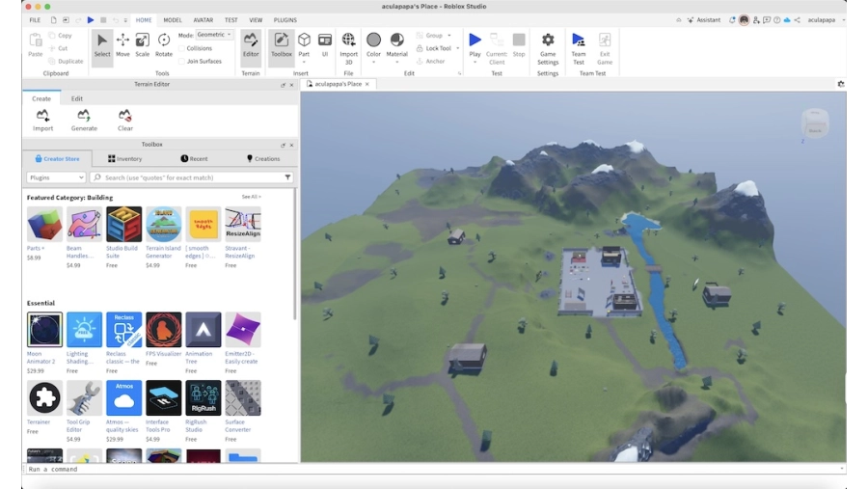The width and height of the screenshot is (868, 489).
Task: Toggle the Toolbox panel button
Action: tap(282, 45)
